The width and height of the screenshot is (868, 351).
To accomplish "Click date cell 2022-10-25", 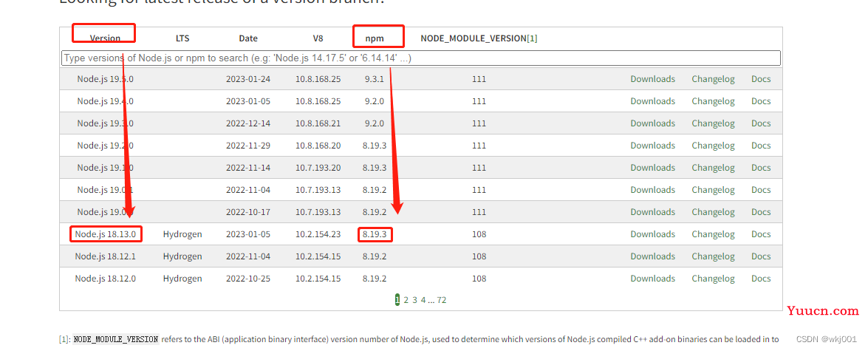I will tap(248, 279).
